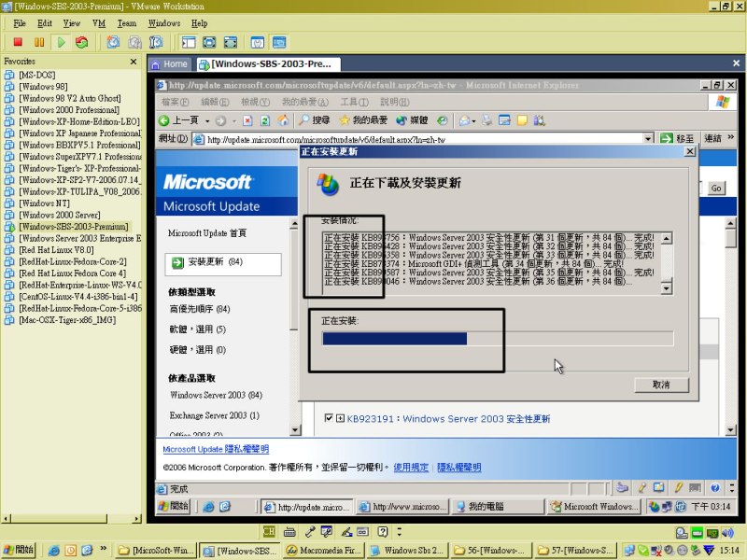The width and height of the screenshot is (747, 560).
Task: Select [Mac-OSX-Tiger-x86_IMG] in Favorites
Action: 66,320
